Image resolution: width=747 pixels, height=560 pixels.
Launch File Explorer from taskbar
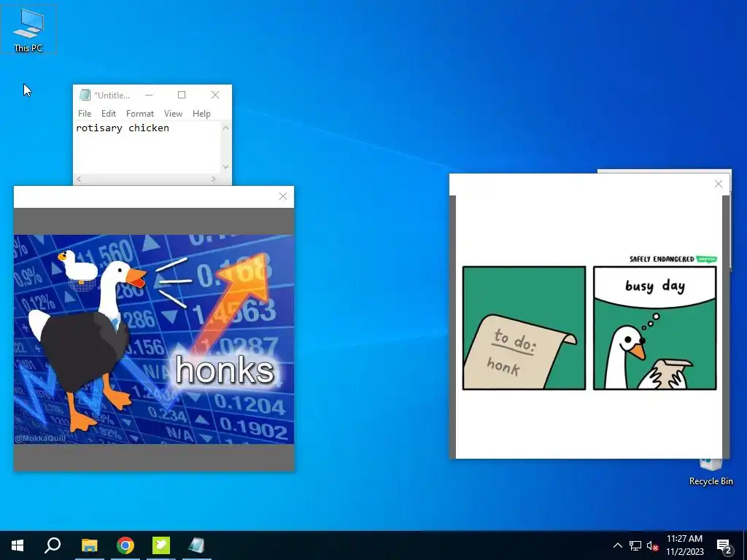coord(89,545)
